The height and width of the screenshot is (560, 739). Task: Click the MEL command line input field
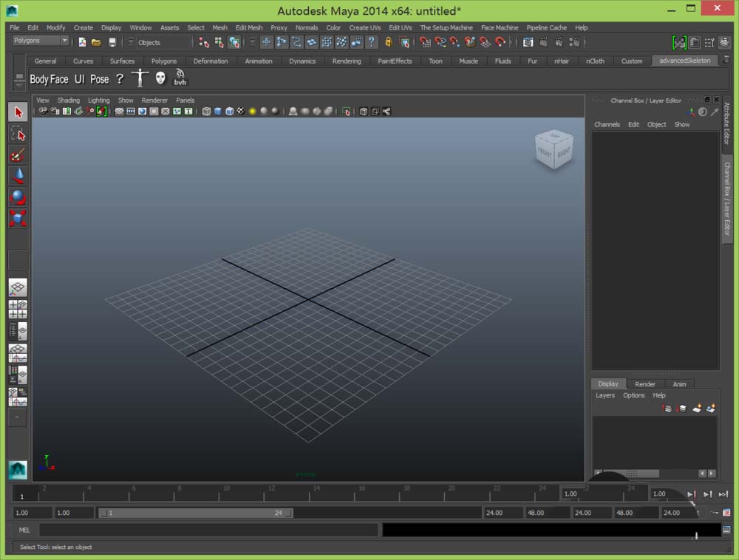click(208, 530)
